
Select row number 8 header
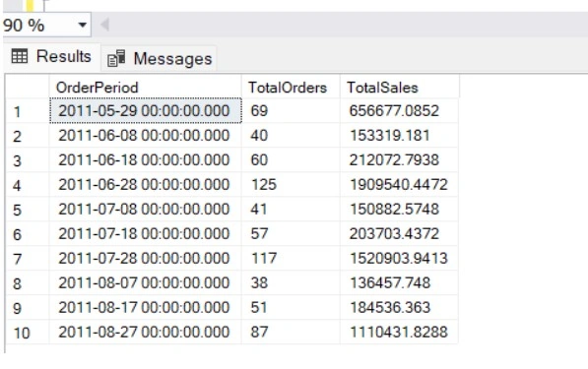(28, 283)
